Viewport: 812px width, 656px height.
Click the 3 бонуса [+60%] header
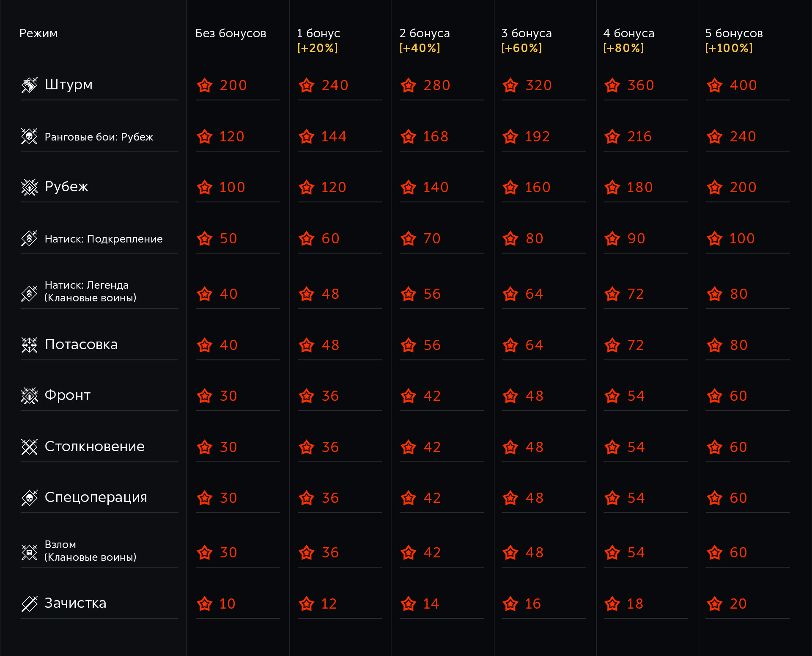(x=526, y=41)
